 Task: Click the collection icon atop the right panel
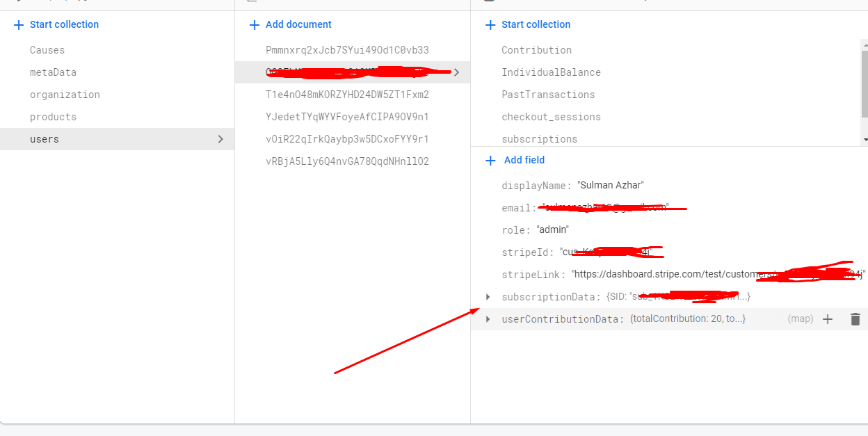coord(489,2)
